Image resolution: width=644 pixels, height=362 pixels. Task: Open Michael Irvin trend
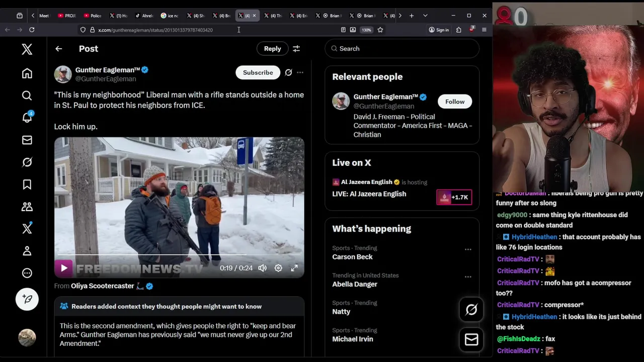[353, 339]
